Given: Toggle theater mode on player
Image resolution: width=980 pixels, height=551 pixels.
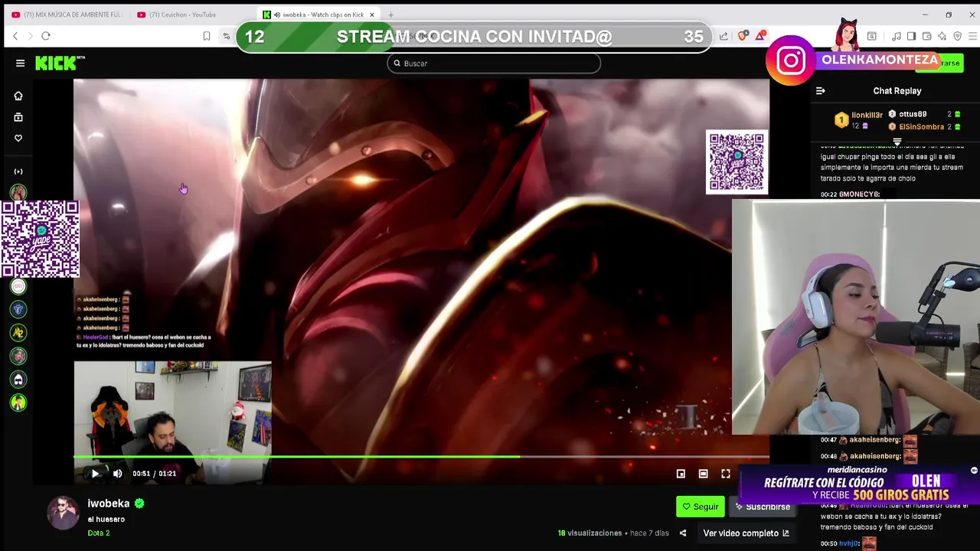Looking at the screenshot, I should coord(703,474).
